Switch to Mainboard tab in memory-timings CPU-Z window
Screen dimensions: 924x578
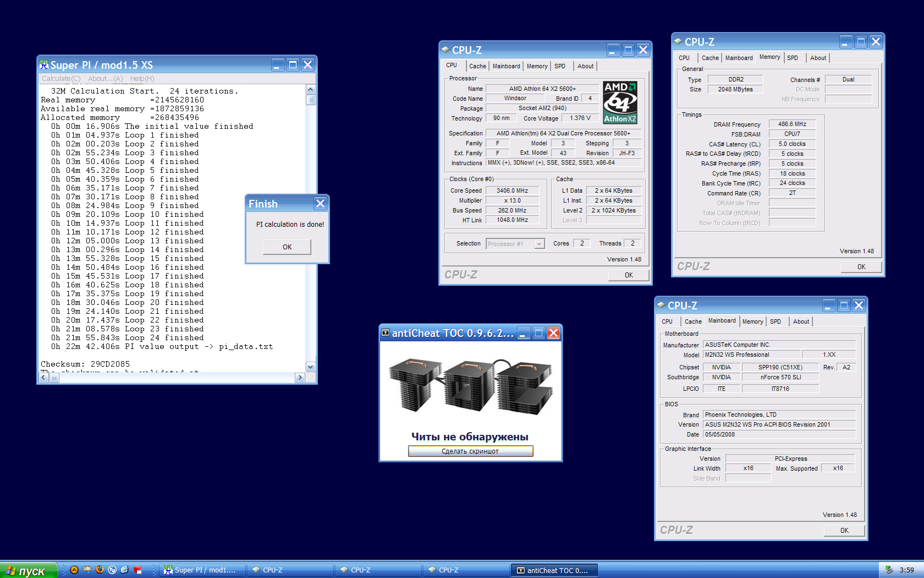[x=739, y=58]
